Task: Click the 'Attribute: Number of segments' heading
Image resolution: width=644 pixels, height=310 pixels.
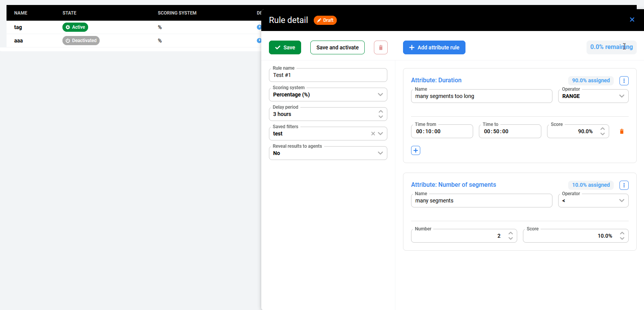Action: pos(453,184)
